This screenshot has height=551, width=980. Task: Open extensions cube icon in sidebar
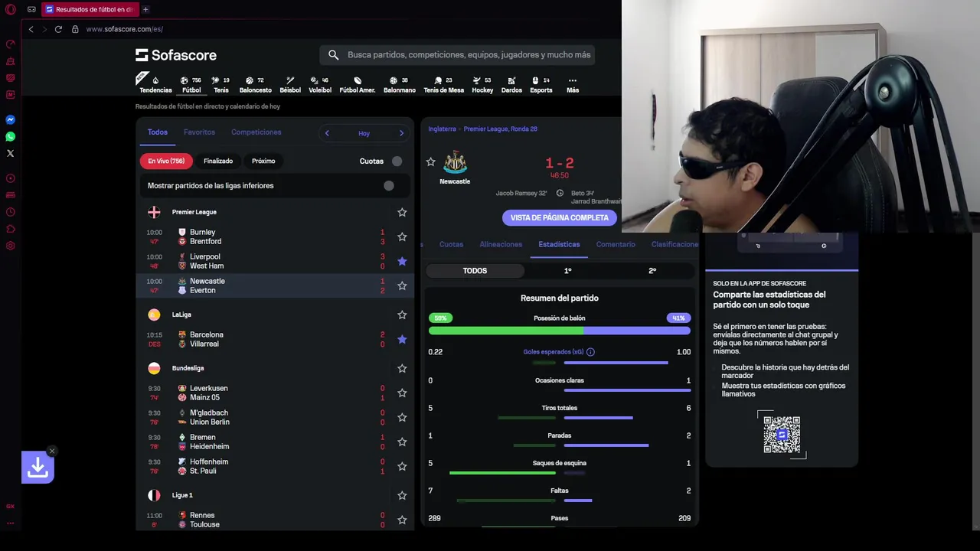11,229
